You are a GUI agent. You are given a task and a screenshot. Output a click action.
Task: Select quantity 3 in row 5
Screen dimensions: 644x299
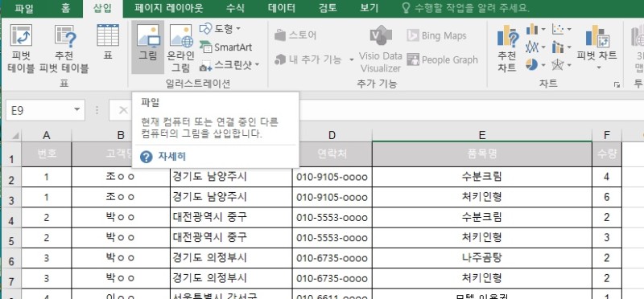tap(607, 237)
